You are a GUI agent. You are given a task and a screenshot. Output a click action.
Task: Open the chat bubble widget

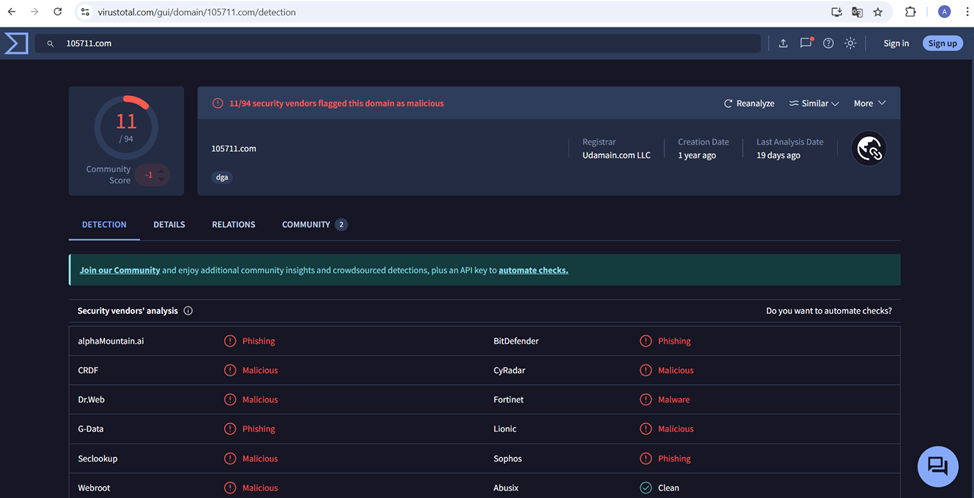(938, 466)
